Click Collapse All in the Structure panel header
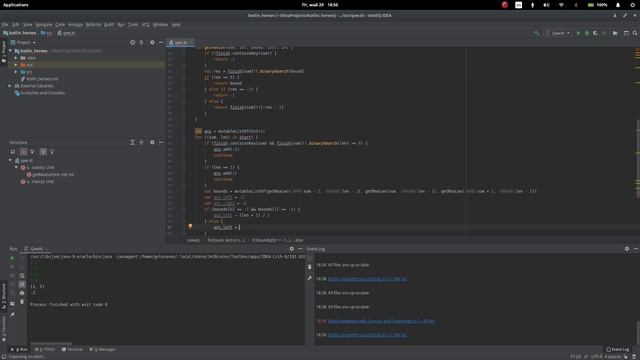Screen dimensions: 640x360 point(141,142)
